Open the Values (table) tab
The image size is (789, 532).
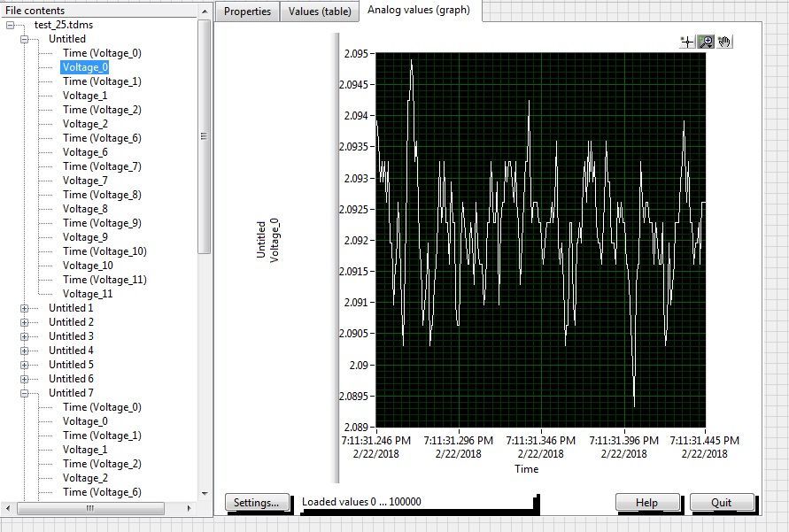point(320,11)
